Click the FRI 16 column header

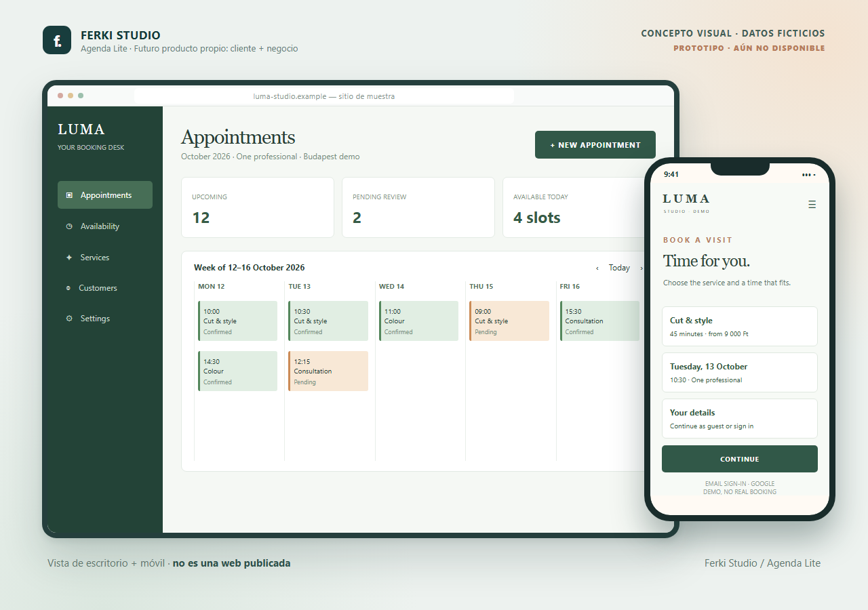tap(571, 287)
